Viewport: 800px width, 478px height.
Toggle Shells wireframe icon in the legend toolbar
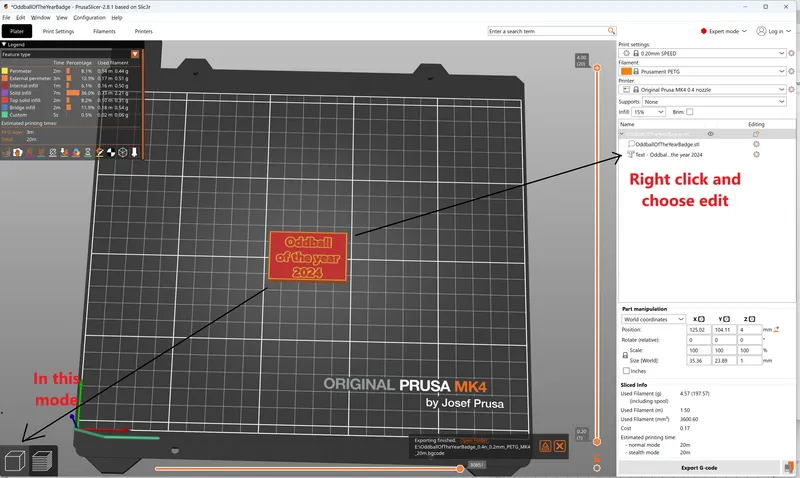coord(122,153)
